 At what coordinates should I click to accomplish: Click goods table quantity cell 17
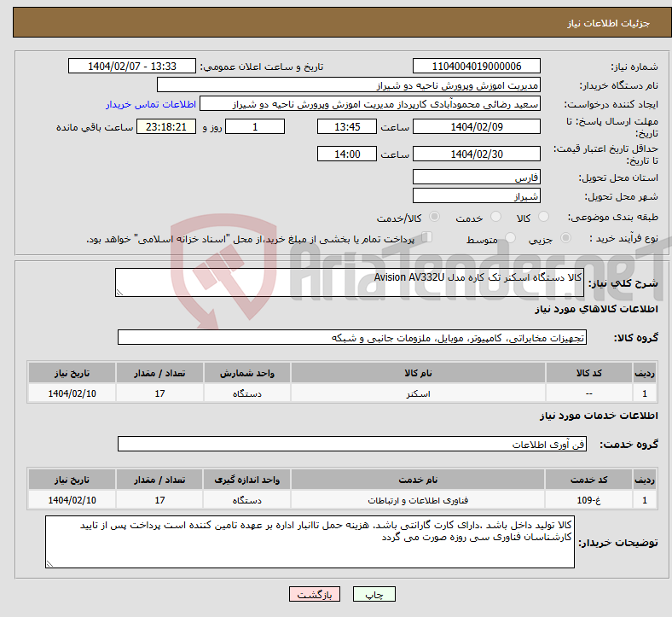(159, 393)
